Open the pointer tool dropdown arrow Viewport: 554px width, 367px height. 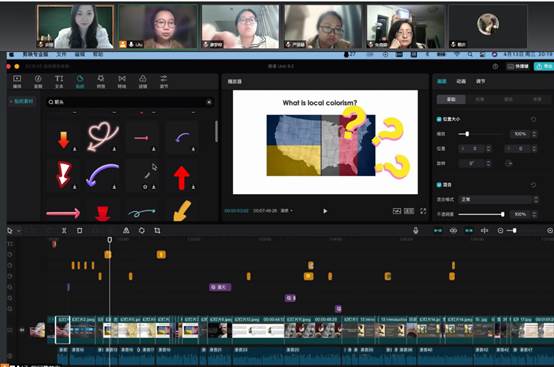tap(19, 231)
